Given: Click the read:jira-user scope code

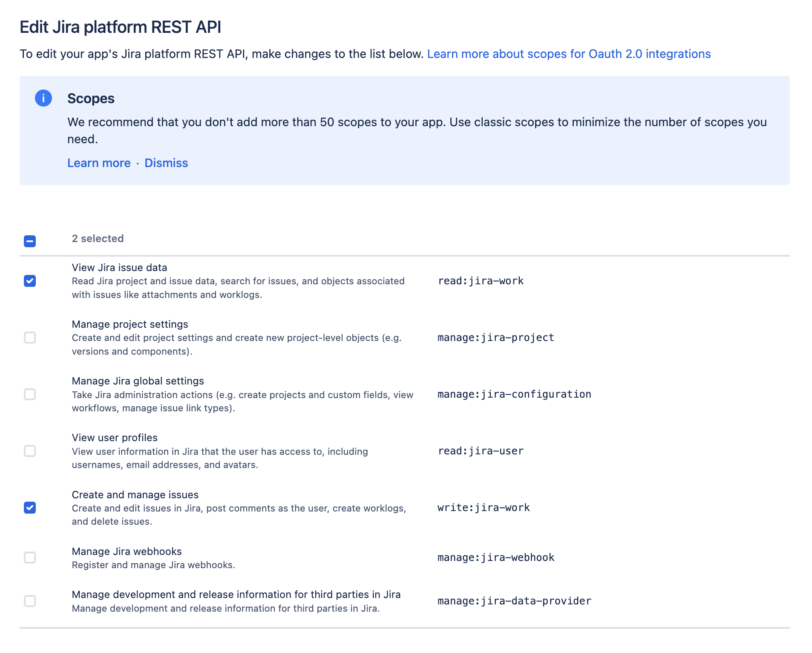Looking at the screenshot, I should click(481, 451).
